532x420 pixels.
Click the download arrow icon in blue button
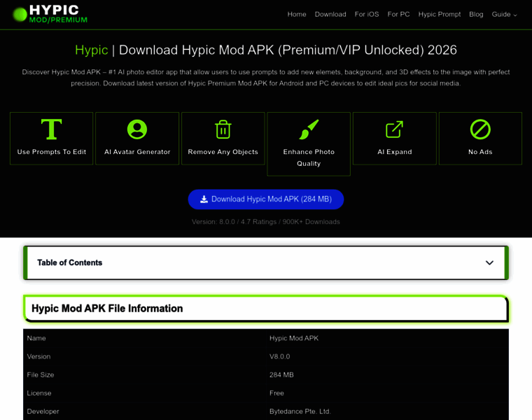point(204,199)
